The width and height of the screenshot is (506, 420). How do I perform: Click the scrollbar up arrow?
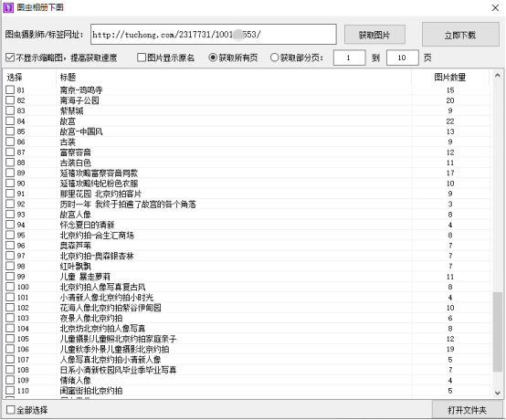click(x=497, y=76)
